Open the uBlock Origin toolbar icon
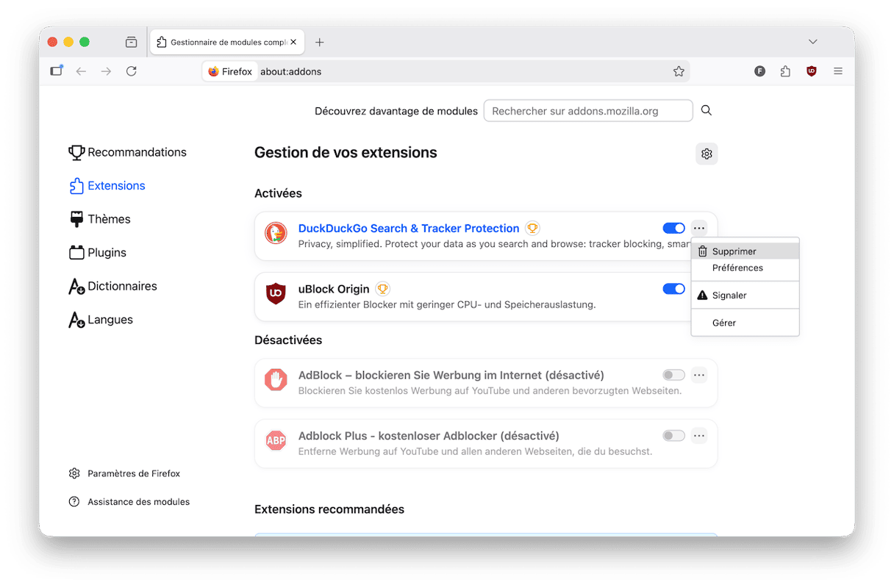 point(812,71)
